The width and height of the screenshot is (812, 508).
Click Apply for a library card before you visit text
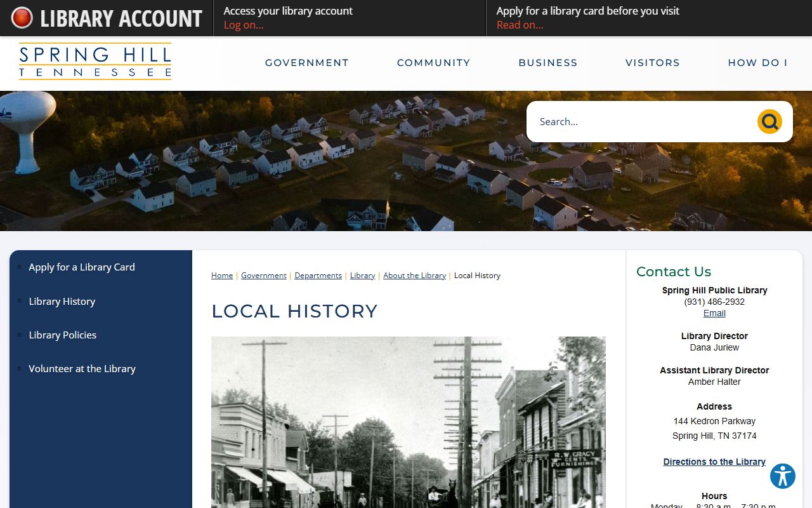[x=587, y=11]
